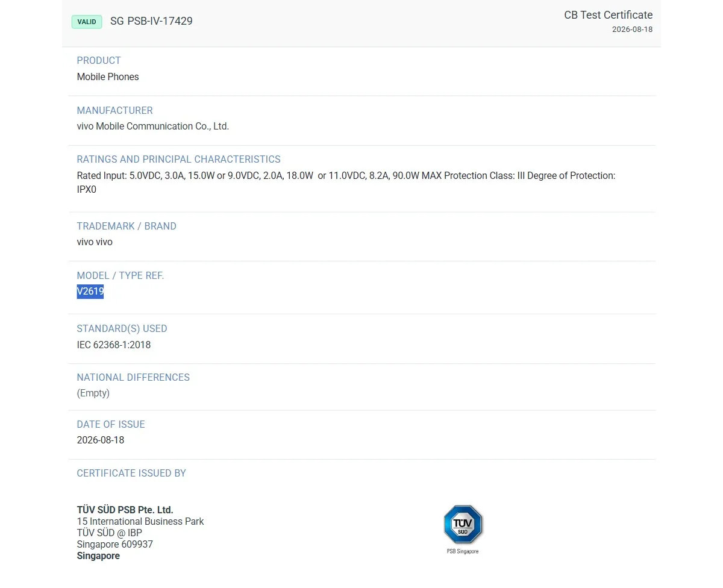723x588 pixels.
Task: Click the CERTIFICATE ISSUED BY label
Action: tap(131, 473)
